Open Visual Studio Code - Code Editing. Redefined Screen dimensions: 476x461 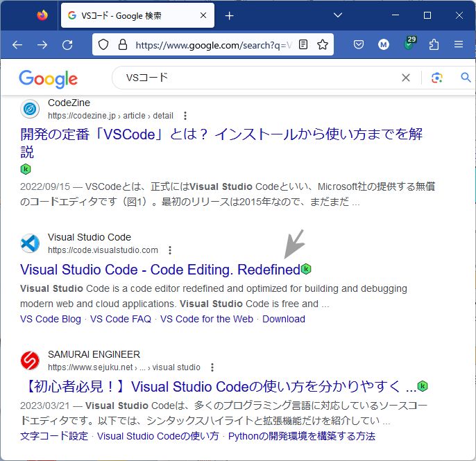pos(160,270)
